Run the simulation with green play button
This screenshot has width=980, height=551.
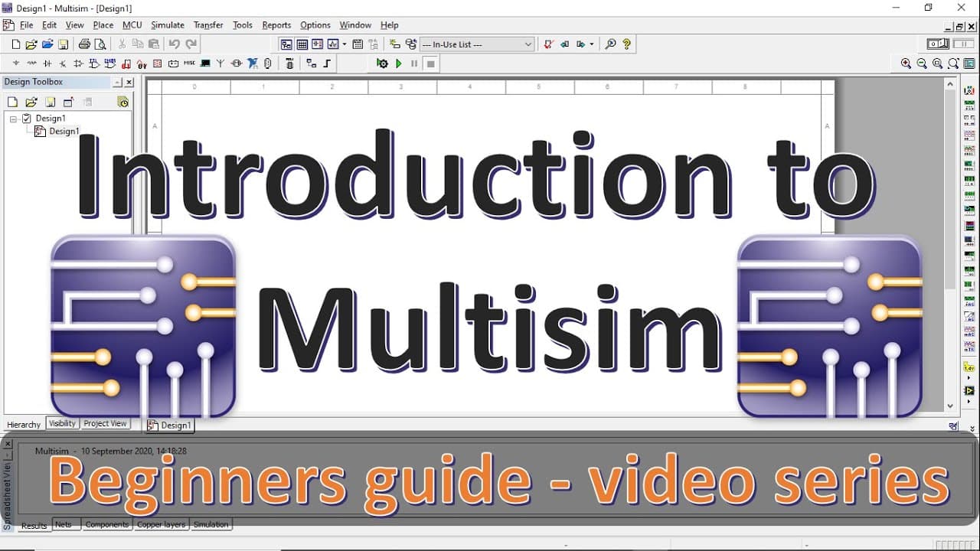pos(398,64)
